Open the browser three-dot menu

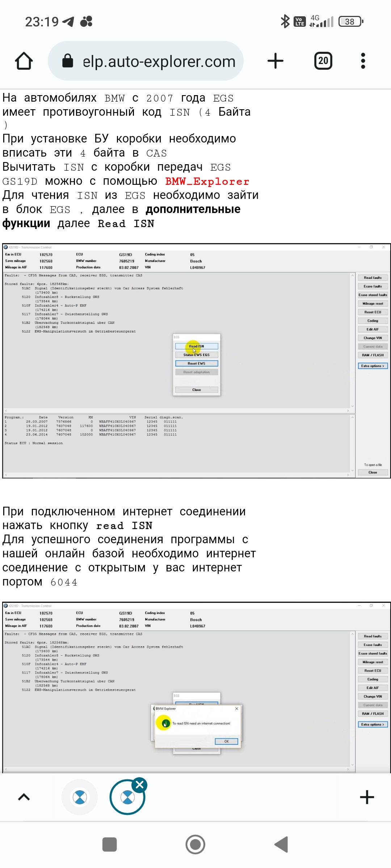pos(363,61)
